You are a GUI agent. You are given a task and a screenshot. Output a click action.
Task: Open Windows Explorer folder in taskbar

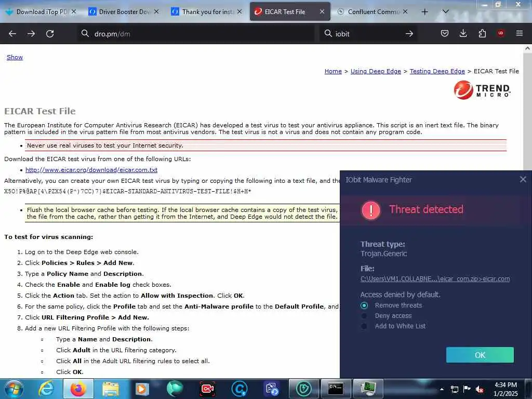(110, 389)
